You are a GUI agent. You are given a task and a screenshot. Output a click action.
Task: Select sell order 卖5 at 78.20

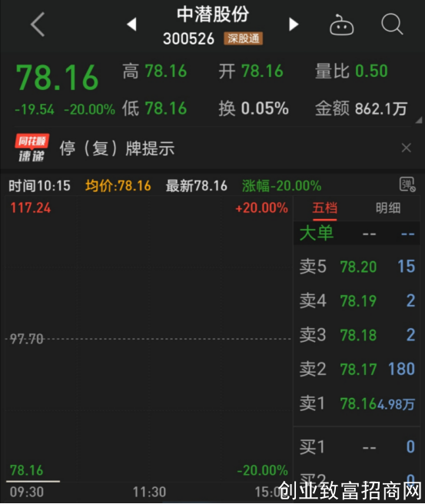(x=357, y=267)
